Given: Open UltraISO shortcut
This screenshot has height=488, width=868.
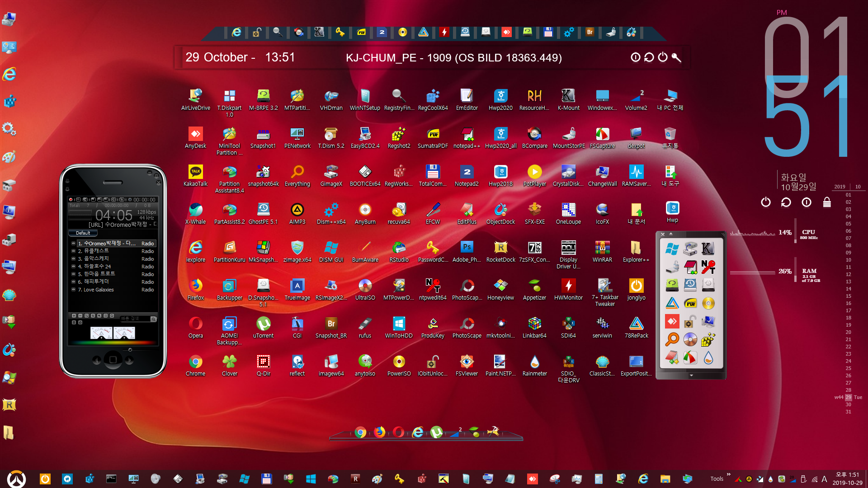Looking at the screenshot, I should tap(365, 289).
